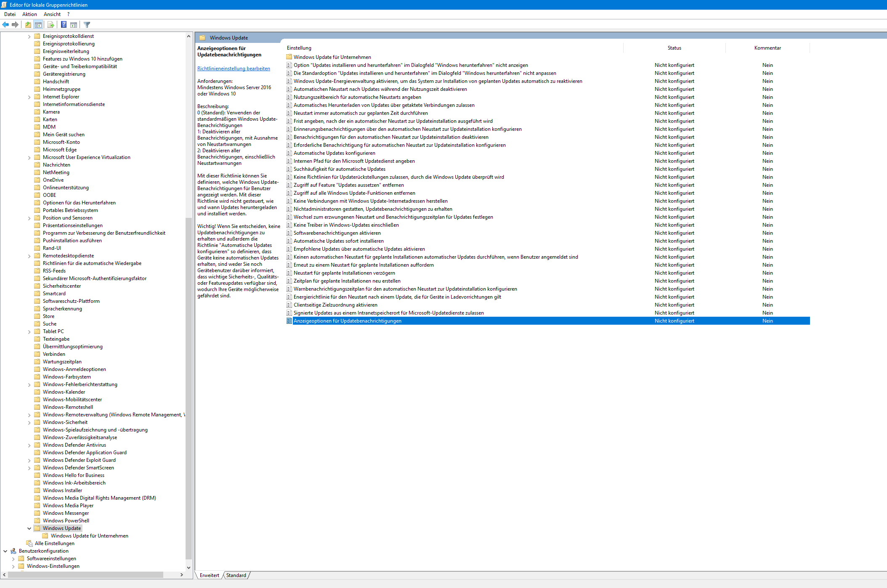Sort by the Status column header
Viewport: 887px width, 588px height.
click(674, 48)
